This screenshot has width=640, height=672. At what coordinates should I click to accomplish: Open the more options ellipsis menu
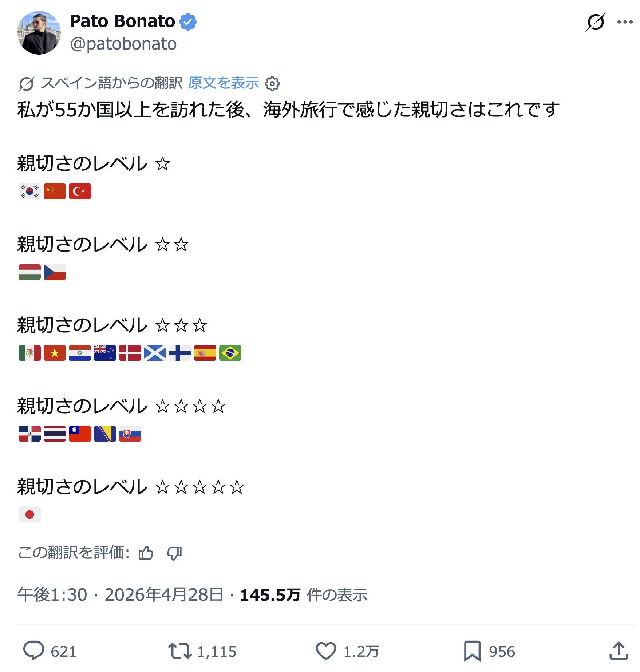coord(625,22)
